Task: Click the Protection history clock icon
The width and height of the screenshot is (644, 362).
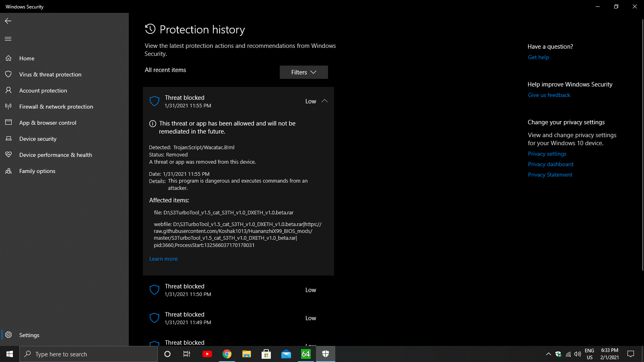Action: click(x=150, y=29)
